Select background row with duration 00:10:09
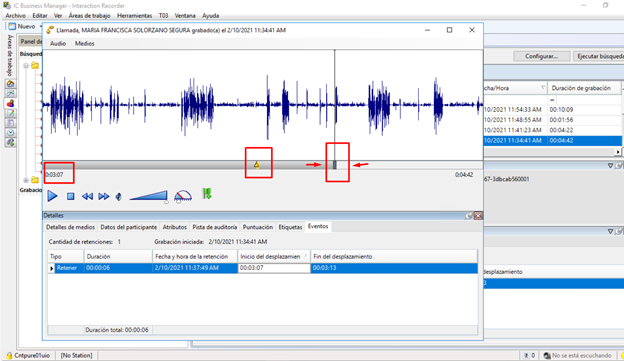This screenshot has width=624, height=361. pos(553,109)
